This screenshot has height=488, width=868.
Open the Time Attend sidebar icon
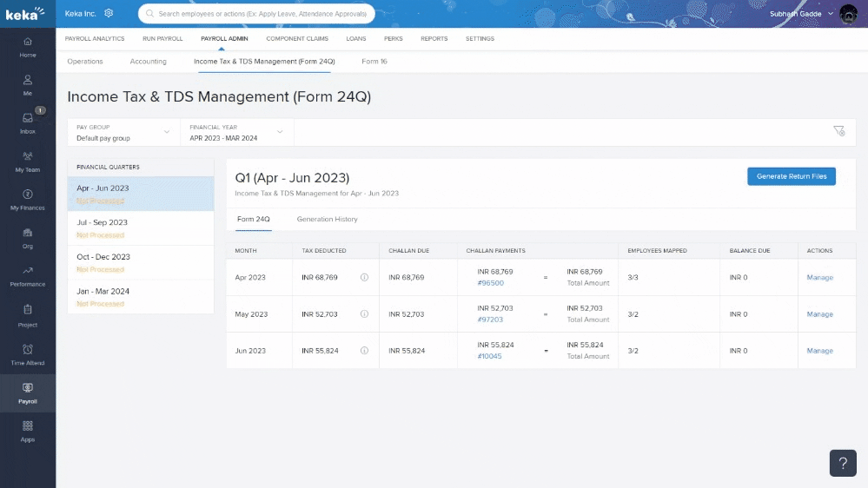click(28, 353)
